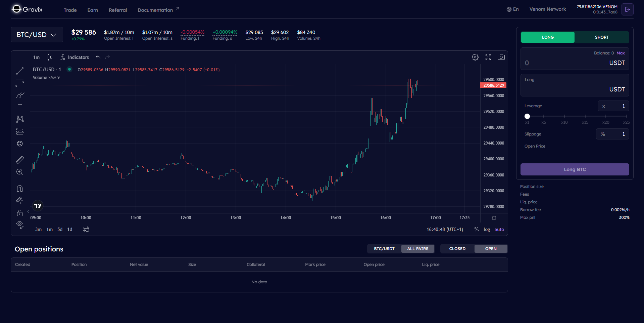The image size is (644, 323).
Task: Click the chart screenshot camera icon
Action: coord(501,57)
